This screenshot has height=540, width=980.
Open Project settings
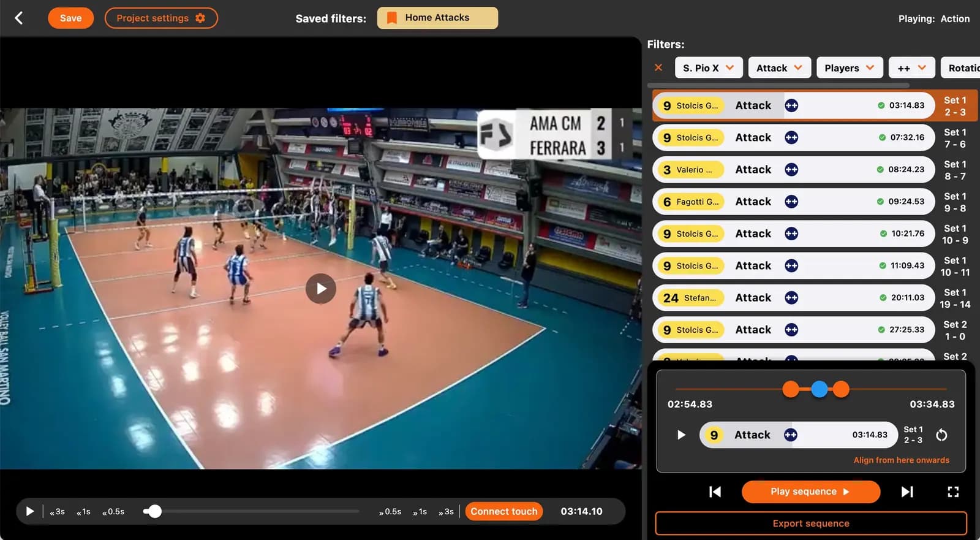[161, 18]
